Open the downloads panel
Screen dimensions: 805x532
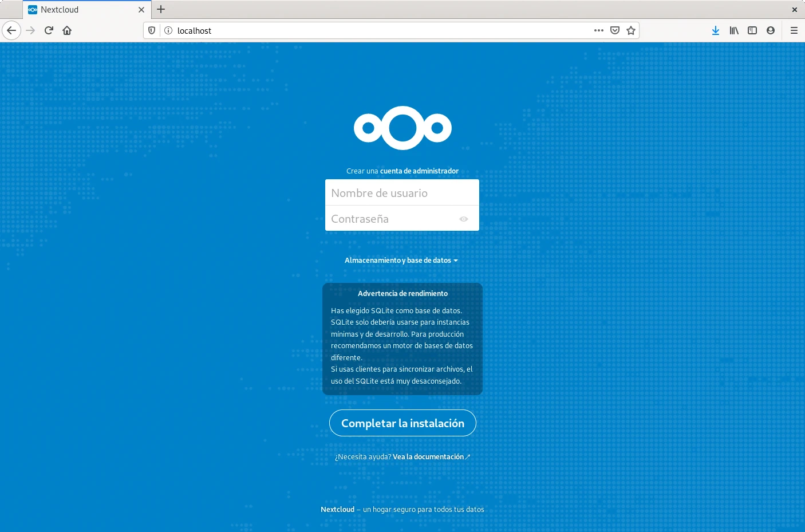click(x=715, y=30)
